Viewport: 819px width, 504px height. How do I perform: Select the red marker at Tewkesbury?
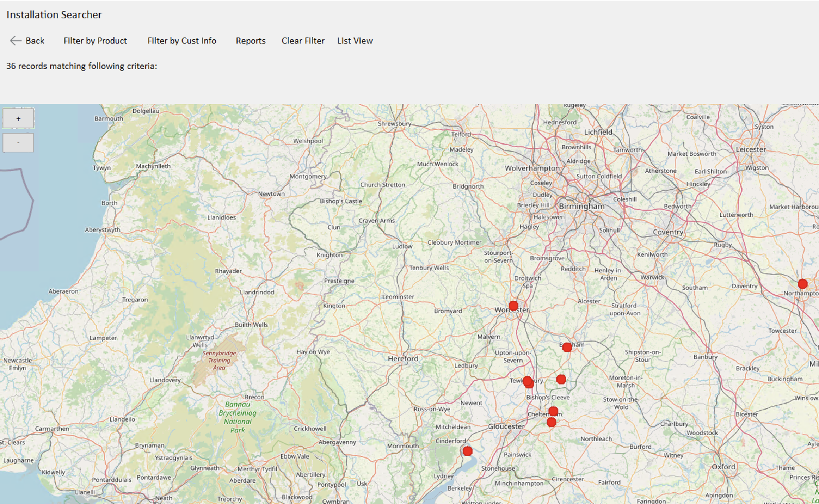[x=528, y=382]
